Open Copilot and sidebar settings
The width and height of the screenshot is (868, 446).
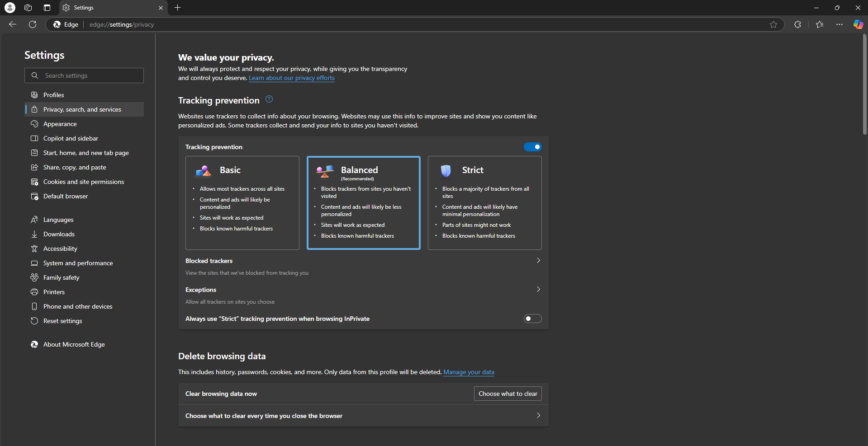pos(84,138)
